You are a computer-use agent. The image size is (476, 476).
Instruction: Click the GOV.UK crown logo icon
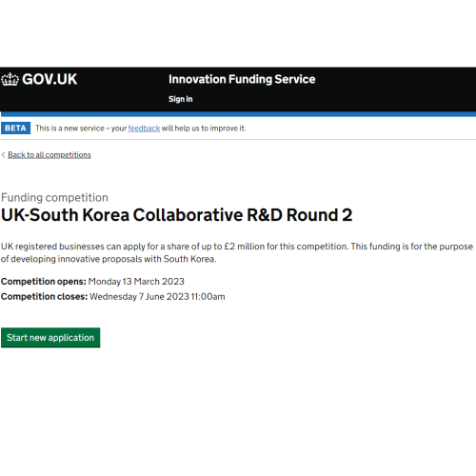click(10, 79)
